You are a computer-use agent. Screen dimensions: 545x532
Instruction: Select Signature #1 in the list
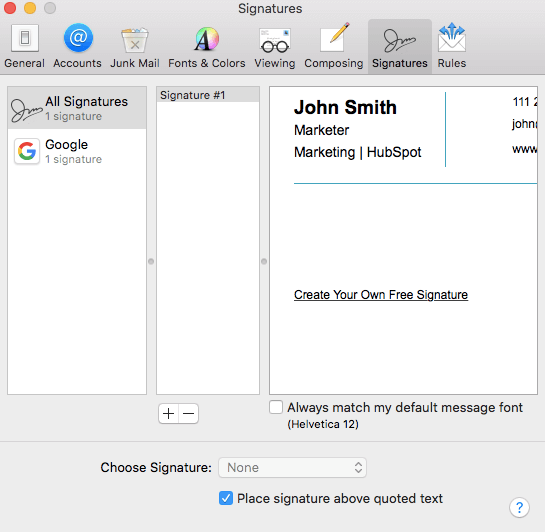click(208, 95)
